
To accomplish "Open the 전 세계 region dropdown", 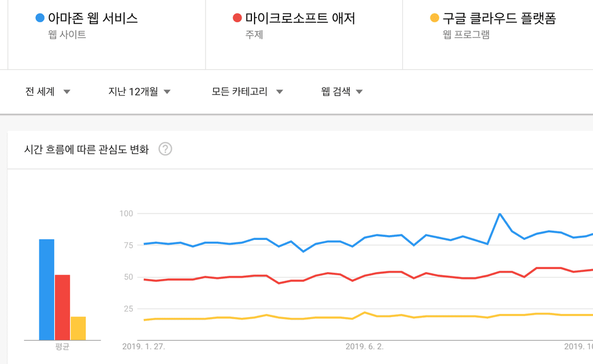I will click(x=48, y=91).
